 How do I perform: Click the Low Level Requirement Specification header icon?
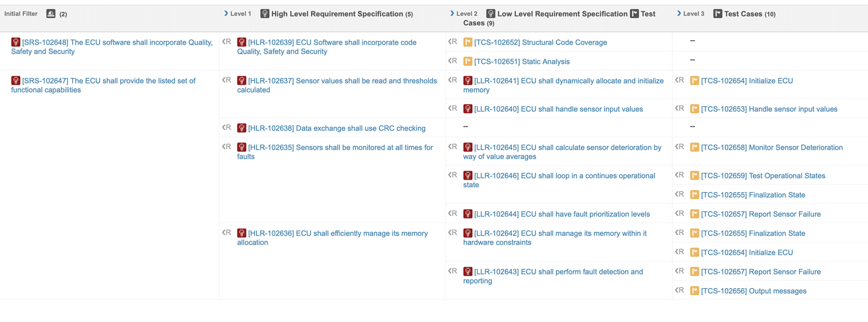coord(491,14)
